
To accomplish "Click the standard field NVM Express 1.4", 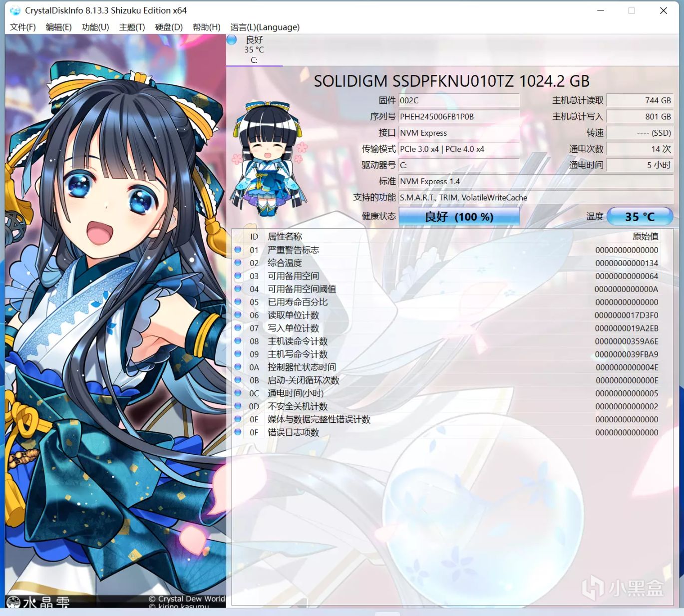I will click(x=536, y=181).
